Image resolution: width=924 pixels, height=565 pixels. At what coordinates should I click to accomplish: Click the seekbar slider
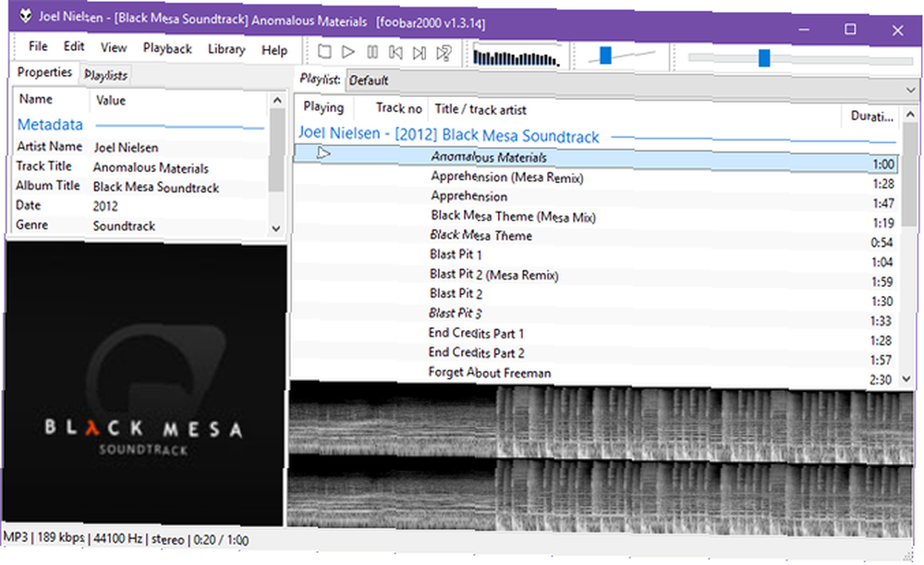point(764,58)
